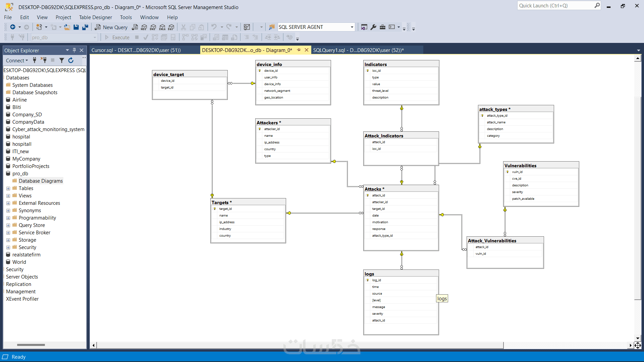This screenshot has width=644, height=362.
Task: Open the Connect dropdown in Object Explorer
Action: (17, 60)
